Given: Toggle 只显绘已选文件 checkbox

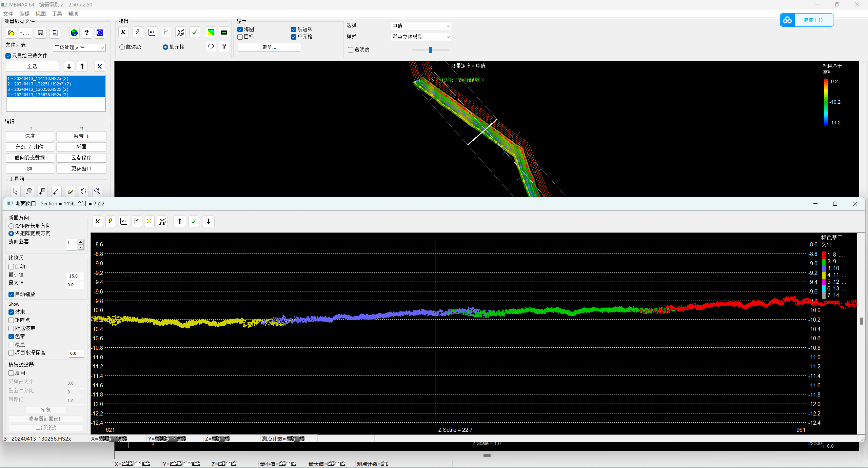Looking at the screenshot, I should coord(8,56).
